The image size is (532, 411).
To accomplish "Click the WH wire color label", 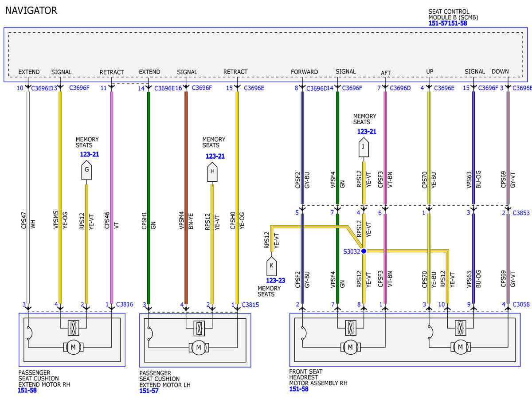I will point(33,225).
